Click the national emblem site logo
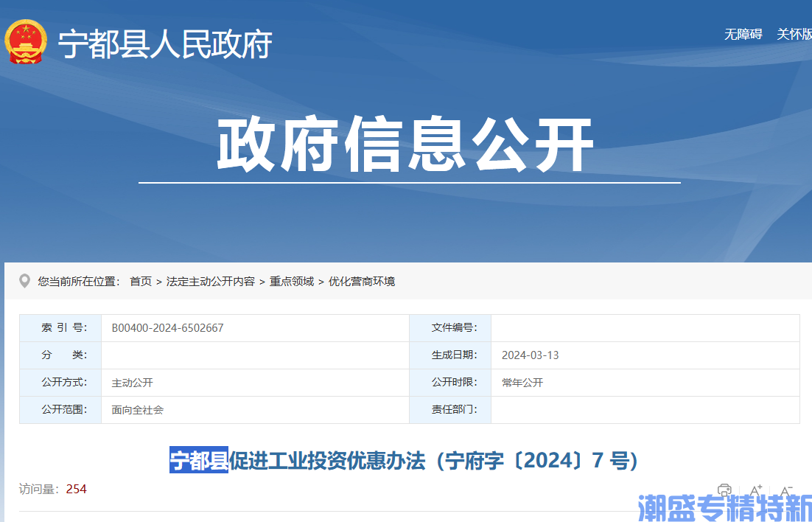The width and height of the screenshot is (812, 522). pyautogui.click(x=27, y=41)
